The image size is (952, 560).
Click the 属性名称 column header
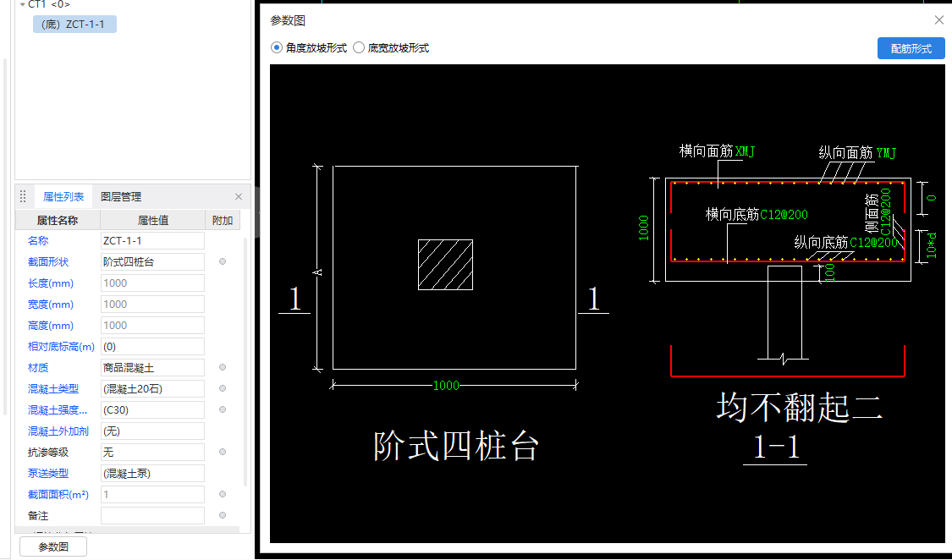58,220
